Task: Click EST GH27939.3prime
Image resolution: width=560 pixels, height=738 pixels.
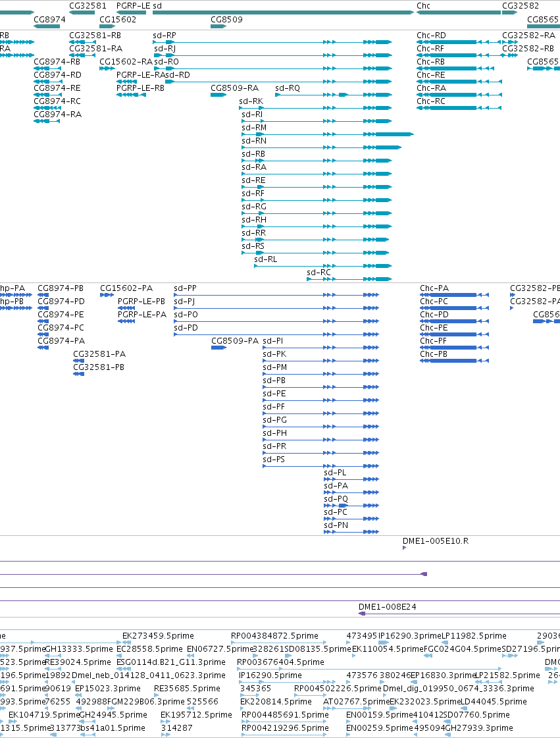Action: point(479,728)
